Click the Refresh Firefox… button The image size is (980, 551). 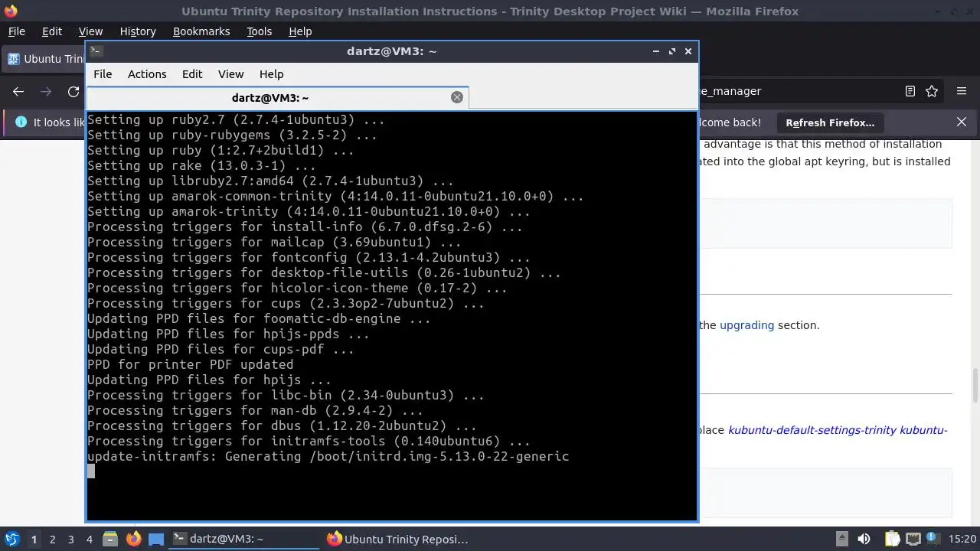830,122
